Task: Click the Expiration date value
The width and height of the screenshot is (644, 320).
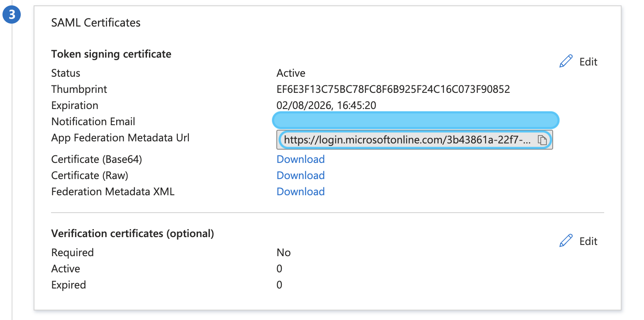Action: pyautogui.click(x=326, y=105)
